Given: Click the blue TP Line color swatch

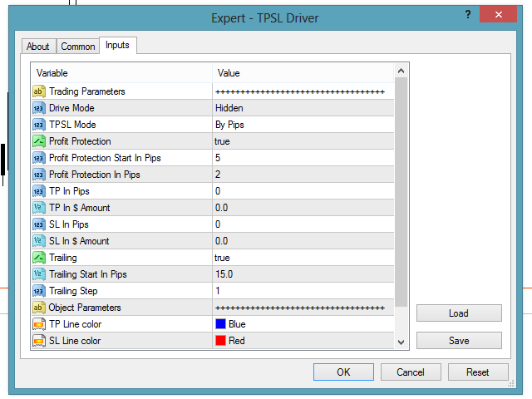Looking at the screenshot, I should point(220,324).
